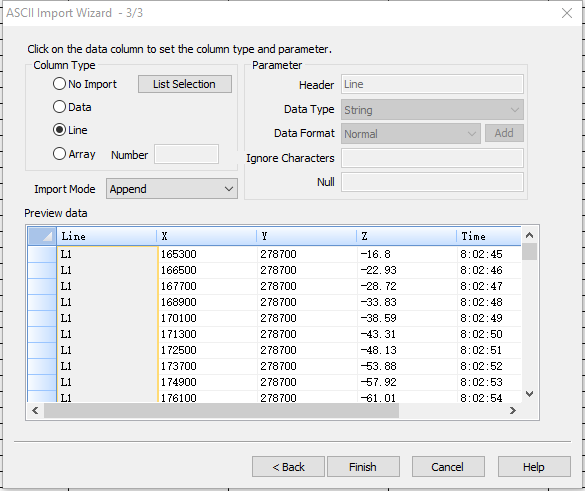Select the Z column header

click(406, 236)
